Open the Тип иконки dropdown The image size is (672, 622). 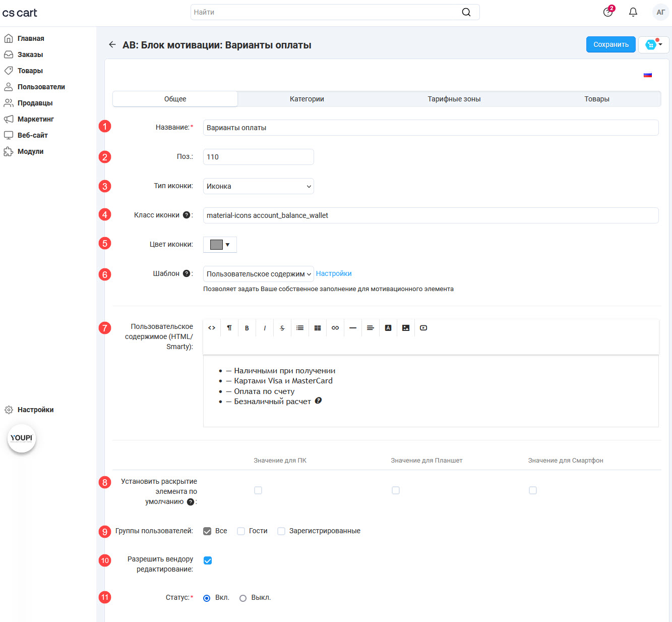pyautogui.click(x=258, y=186)
